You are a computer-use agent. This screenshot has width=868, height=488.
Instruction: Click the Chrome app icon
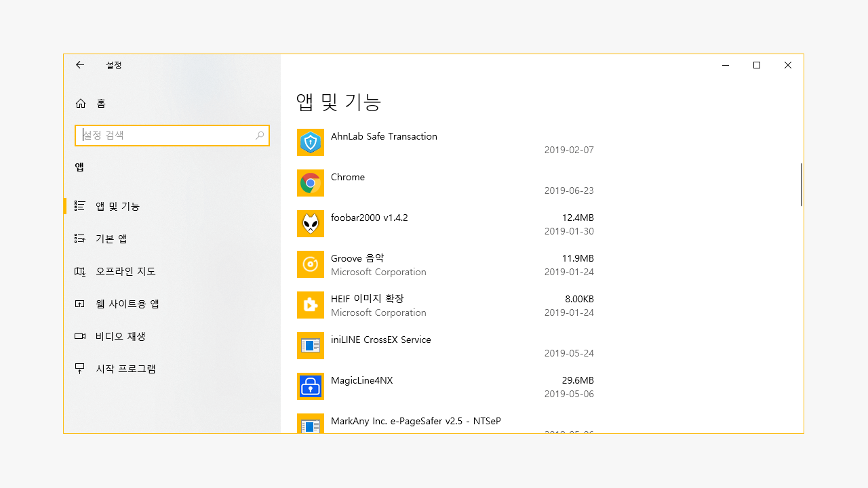[x=311, y=183]
